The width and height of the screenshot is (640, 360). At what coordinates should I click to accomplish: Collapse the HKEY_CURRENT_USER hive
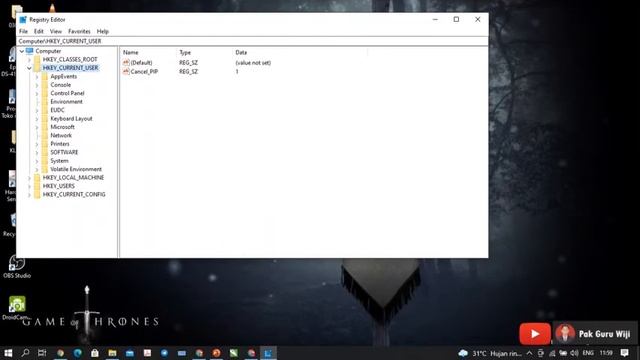pyautogui.click(x=29, y=68)
